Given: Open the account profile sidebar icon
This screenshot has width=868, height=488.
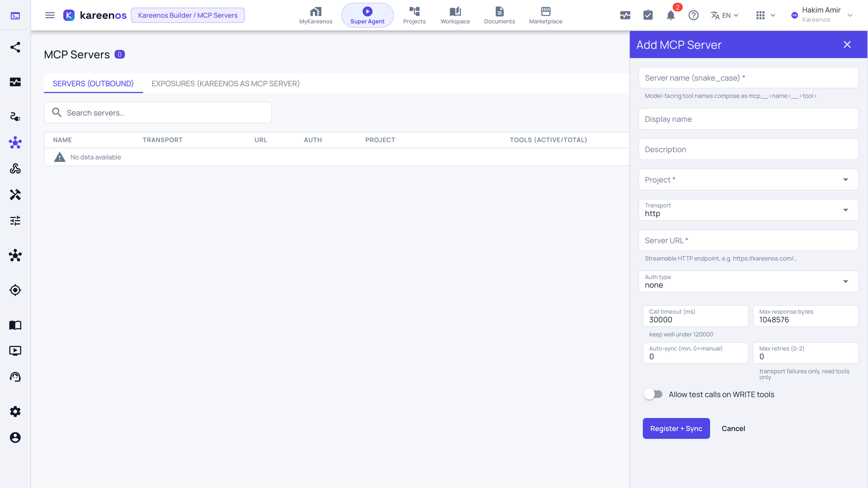Looking at the screenshot, I should click(15, 438).
